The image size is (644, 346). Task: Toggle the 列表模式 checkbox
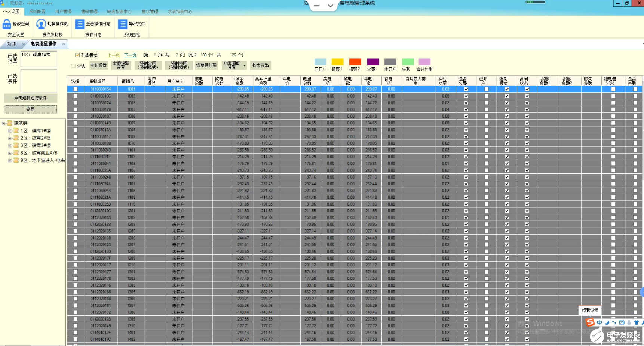[77, 55]
